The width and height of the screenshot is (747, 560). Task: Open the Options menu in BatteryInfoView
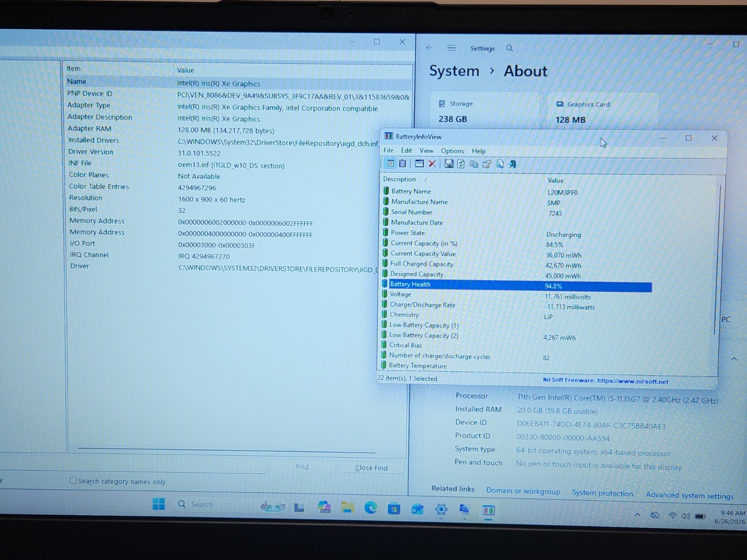click(x=452, y=151)
